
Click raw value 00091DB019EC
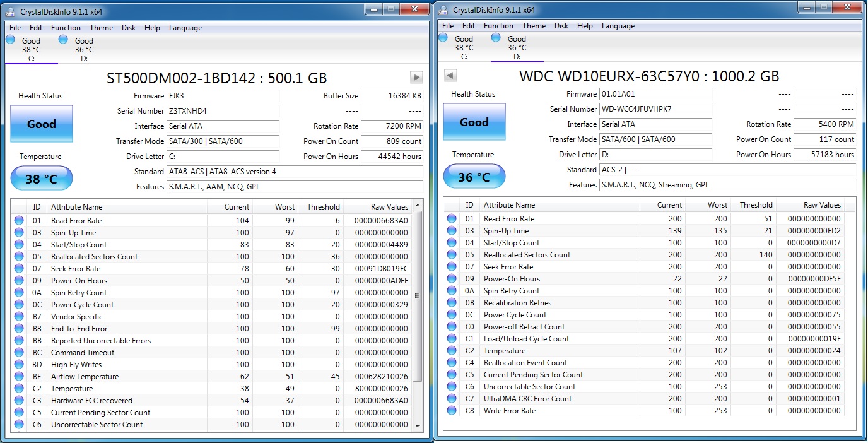[x=381, y=269]
